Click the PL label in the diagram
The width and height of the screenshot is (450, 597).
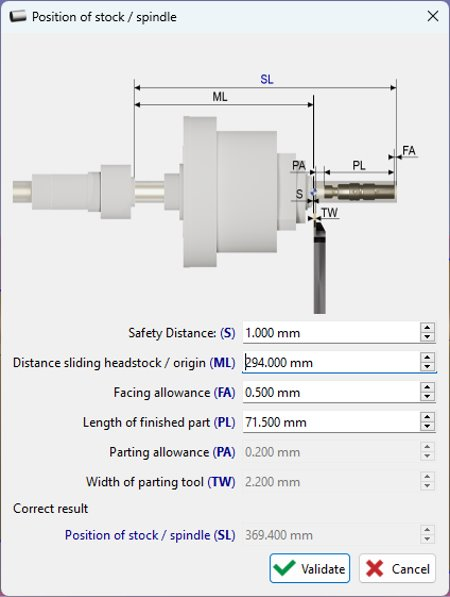(x=359, y=165)
